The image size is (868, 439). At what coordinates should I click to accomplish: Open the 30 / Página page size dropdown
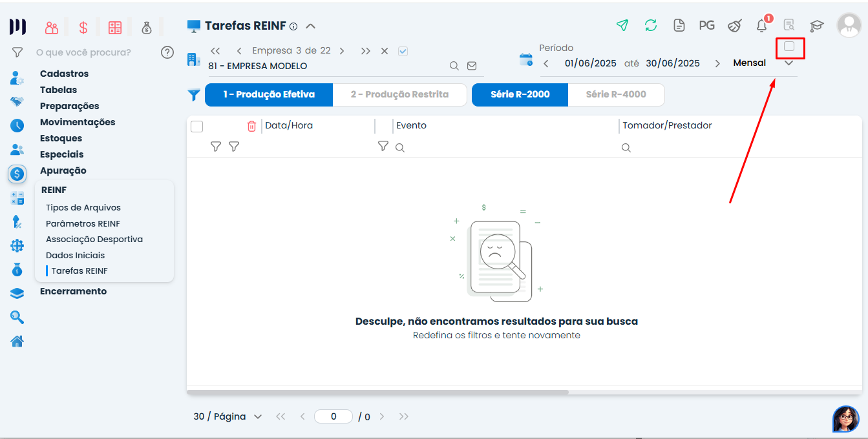(x=227, y=416)
